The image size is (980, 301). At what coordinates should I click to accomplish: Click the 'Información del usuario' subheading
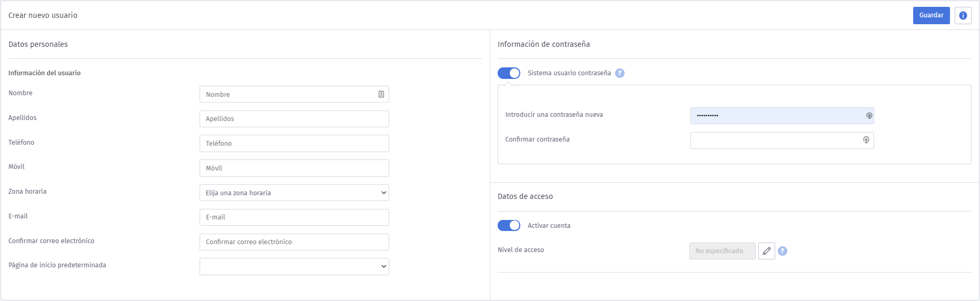[44, 73]
